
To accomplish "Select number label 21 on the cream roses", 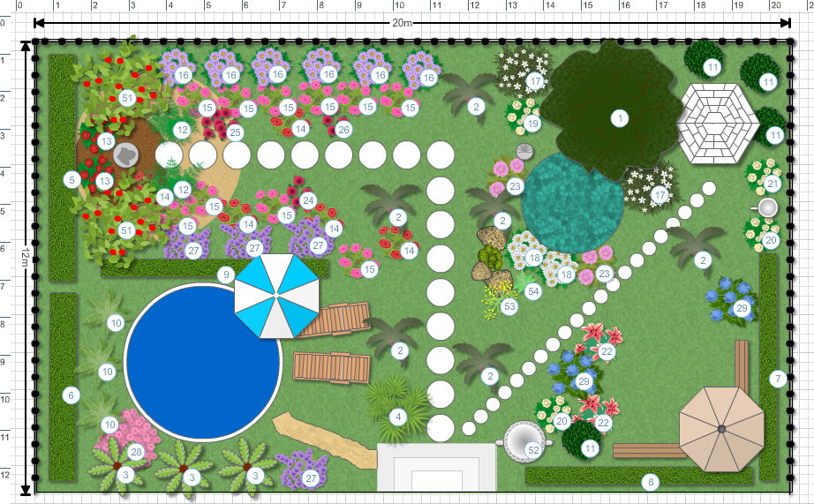I will pyautogui.click(x=773, y=184).
